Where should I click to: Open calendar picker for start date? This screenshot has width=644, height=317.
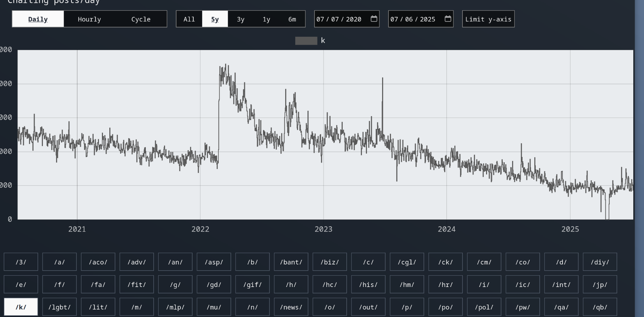374,19
